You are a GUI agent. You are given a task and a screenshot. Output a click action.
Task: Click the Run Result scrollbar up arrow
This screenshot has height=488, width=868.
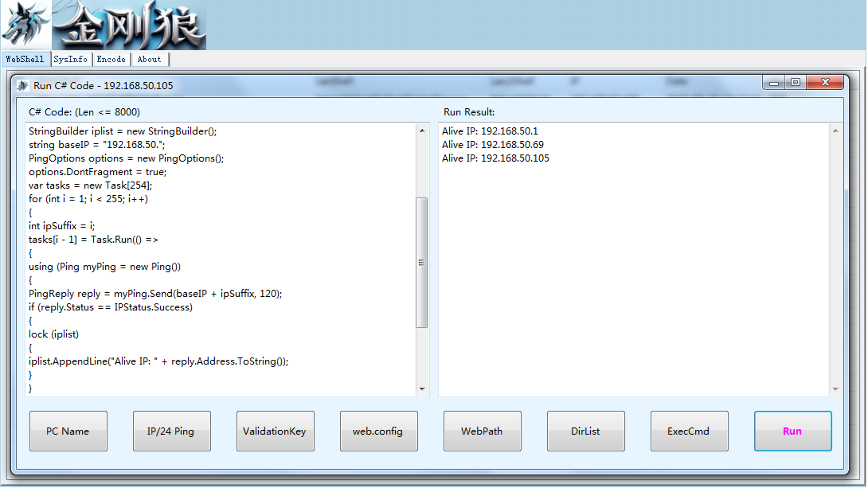point(835,131)
